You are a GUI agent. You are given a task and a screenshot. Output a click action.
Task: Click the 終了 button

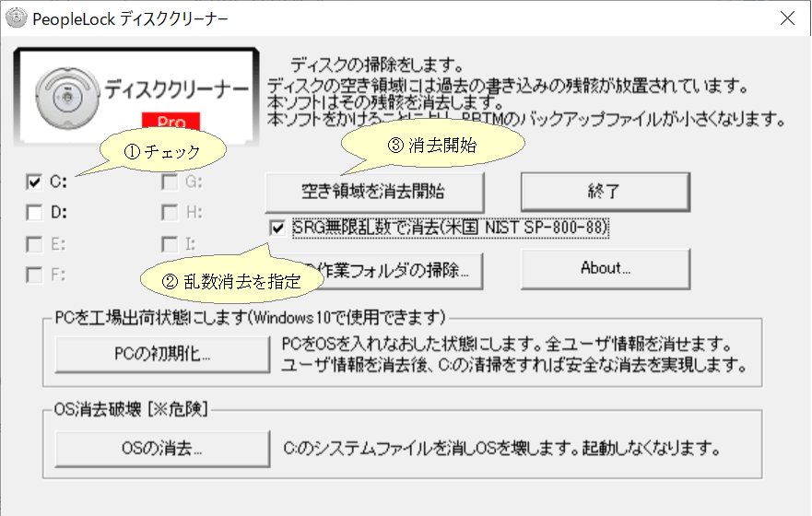click(605, 192)
